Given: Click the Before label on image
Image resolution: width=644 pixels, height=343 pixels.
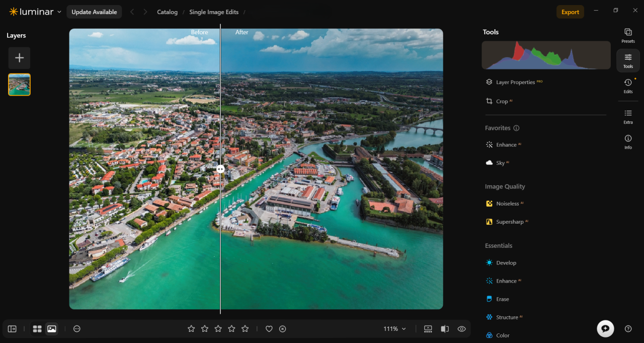Looking at the screenshot, I should (x=199, y=32).
